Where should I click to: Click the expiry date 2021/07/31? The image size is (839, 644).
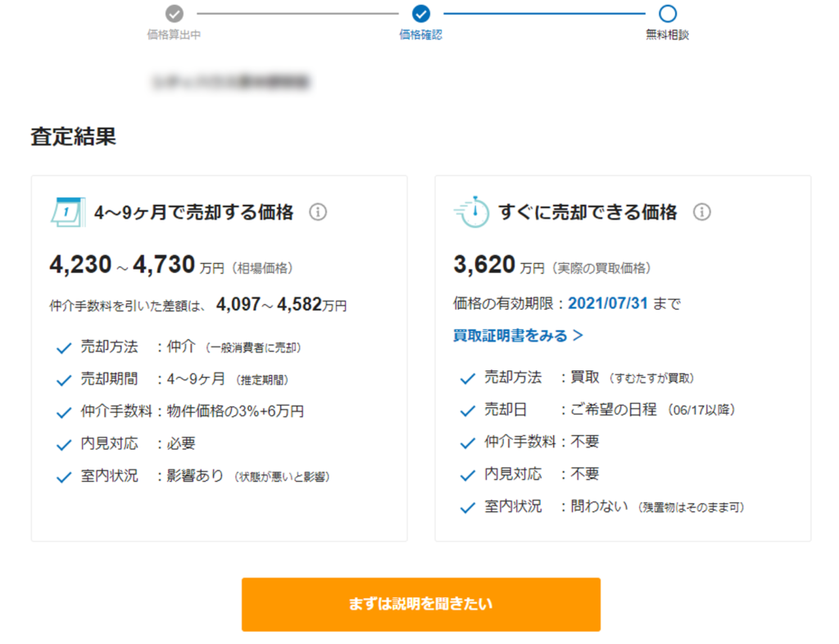[608, 303]
